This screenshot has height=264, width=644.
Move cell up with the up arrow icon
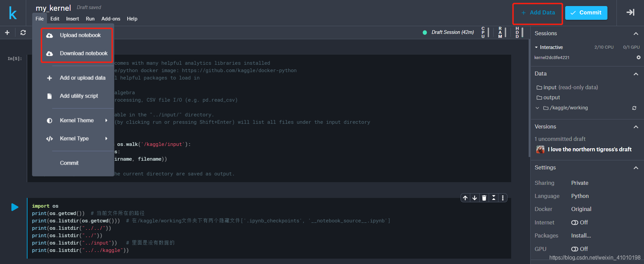click(x=465, y=198)
